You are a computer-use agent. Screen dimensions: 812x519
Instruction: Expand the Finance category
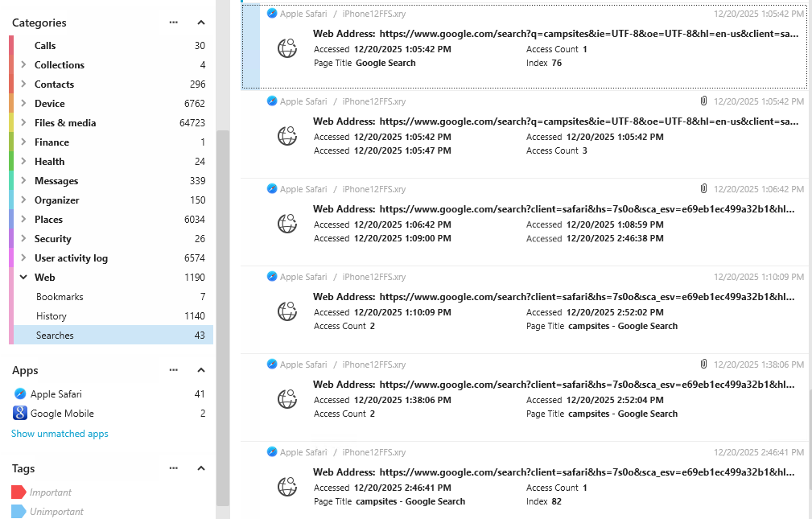(x=23, y=142)
